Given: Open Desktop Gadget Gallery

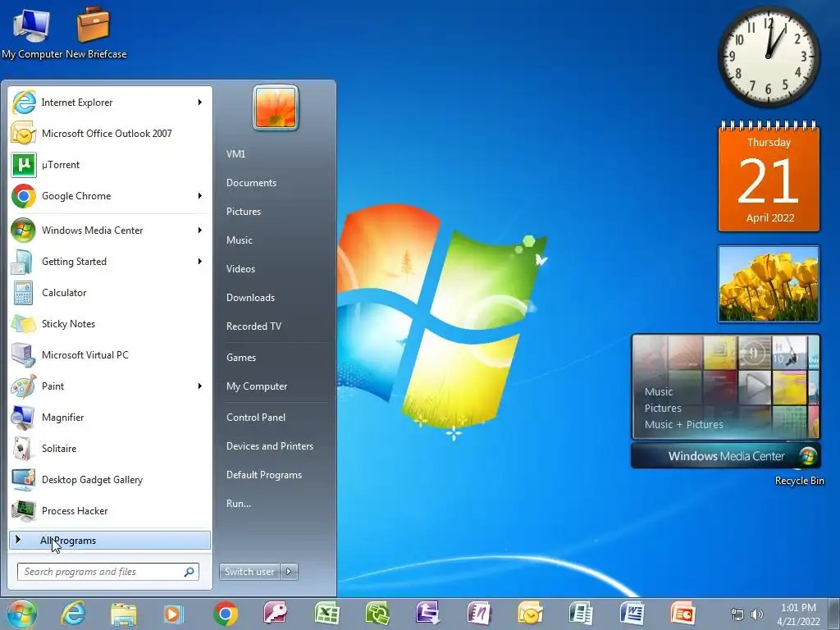Looking at the screenshot, I should (x=110, y=479).
